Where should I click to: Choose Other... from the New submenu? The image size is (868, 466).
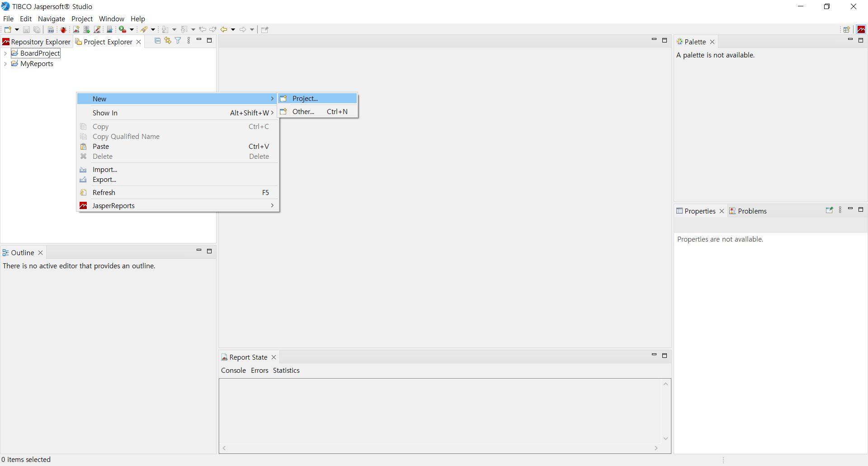(x=318, y=112)
